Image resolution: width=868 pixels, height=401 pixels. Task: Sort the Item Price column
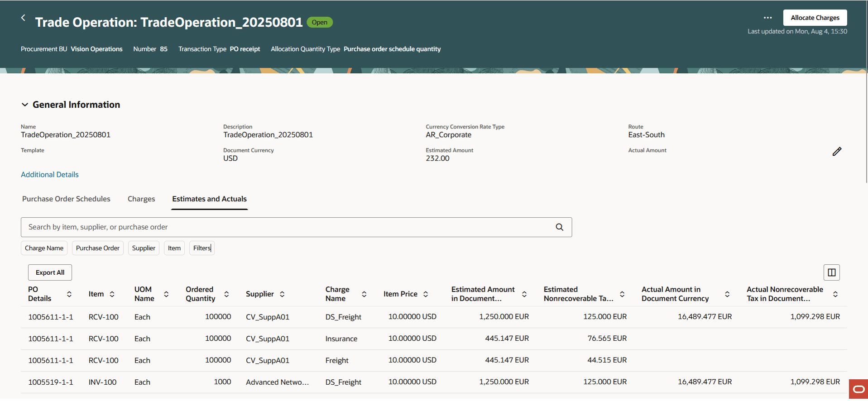(x=426, y=294)
